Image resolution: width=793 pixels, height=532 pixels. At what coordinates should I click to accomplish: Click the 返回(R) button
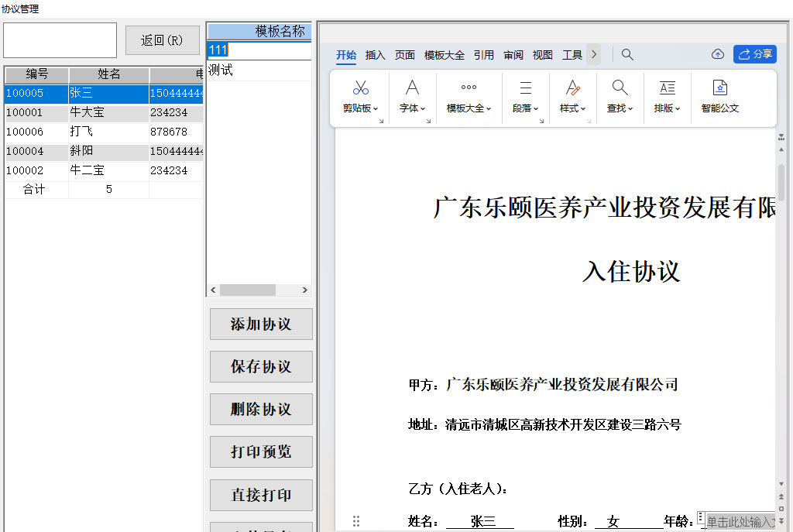click(163, 40)
